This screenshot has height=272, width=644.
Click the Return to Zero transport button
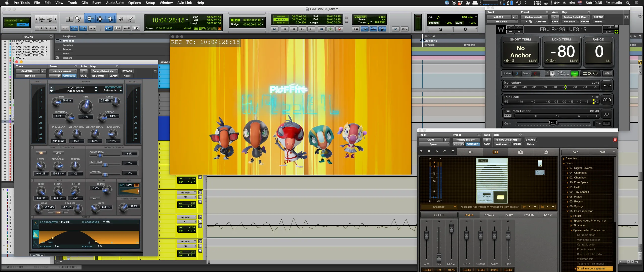pyautogui.click(x=285, y=29)
